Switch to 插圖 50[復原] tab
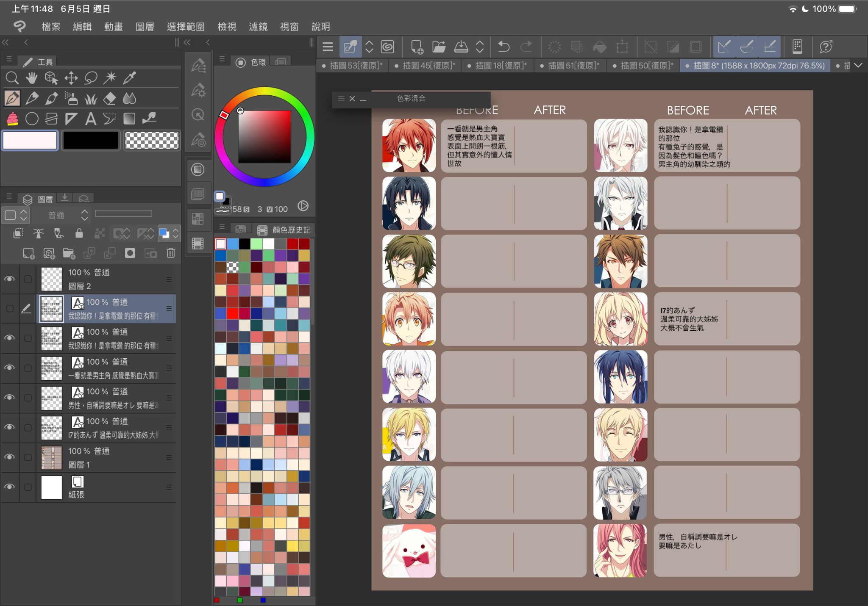 click(x=643, y=66)
